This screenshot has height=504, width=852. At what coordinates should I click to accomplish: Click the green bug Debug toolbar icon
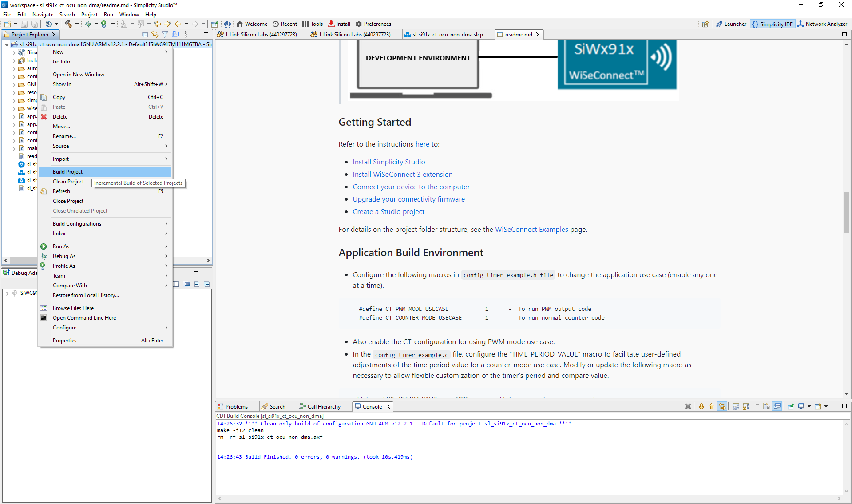point(88,24)
